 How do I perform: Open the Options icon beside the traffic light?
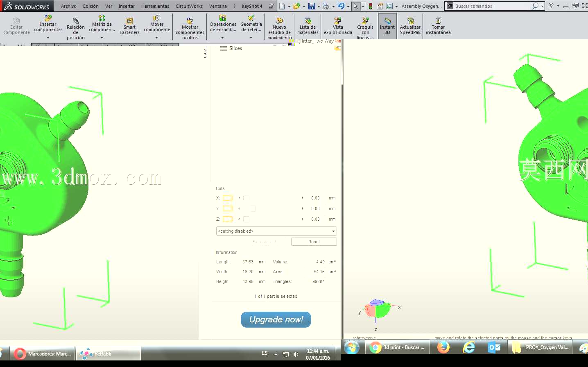pyautogui.click(x=380, y=6)
